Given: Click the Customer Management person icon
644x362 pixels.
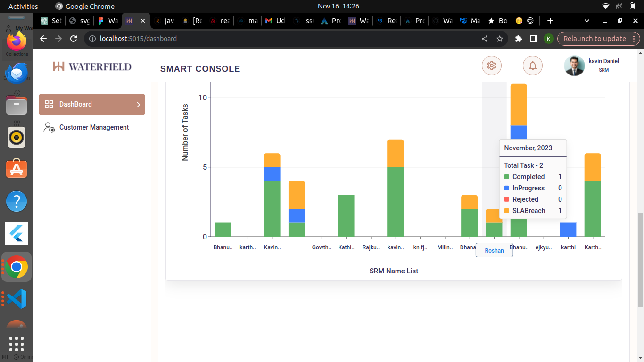Looking at the screenshot, I should point(49,127).
